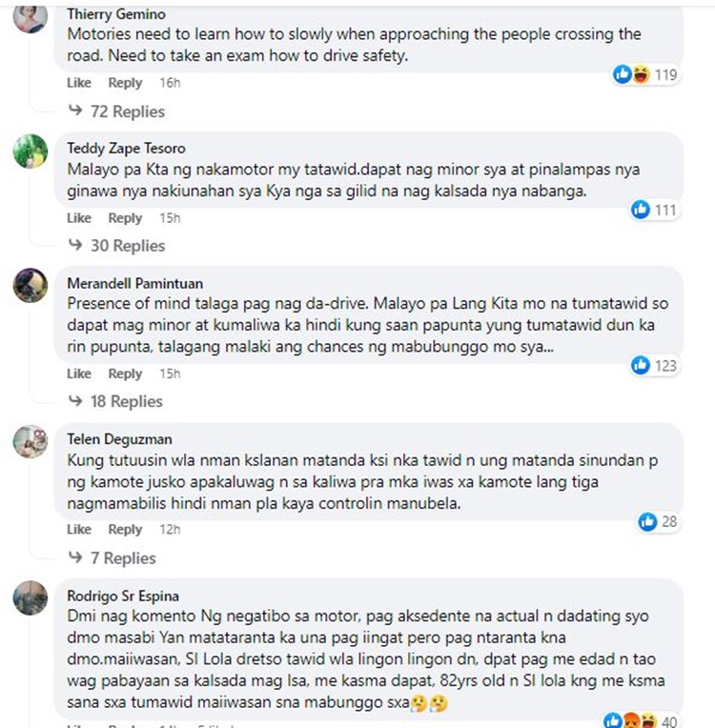View reactions on Thierry Gemino's comment

(644, 74)
